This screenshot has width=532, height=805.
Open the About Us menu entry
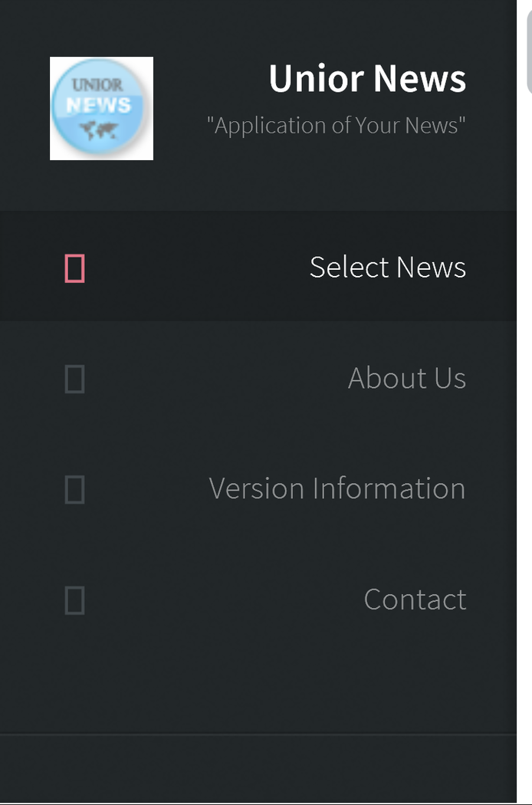[258, 377]
